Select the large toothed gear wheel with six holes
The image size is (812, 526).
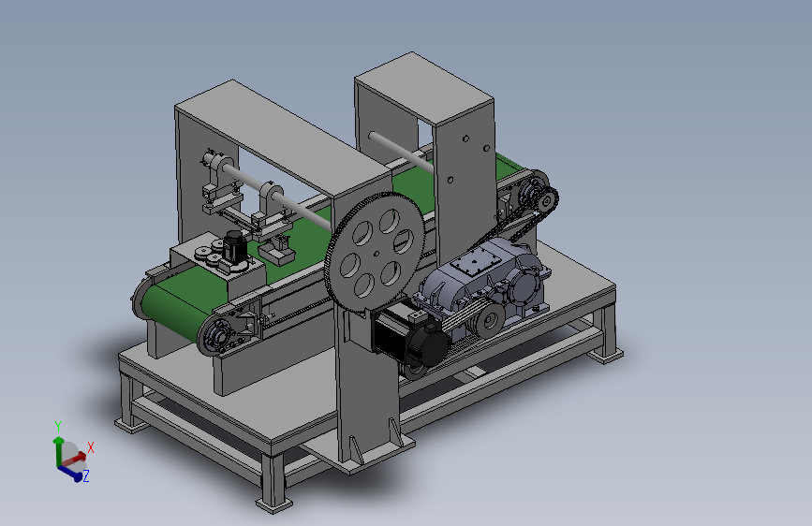375,252
